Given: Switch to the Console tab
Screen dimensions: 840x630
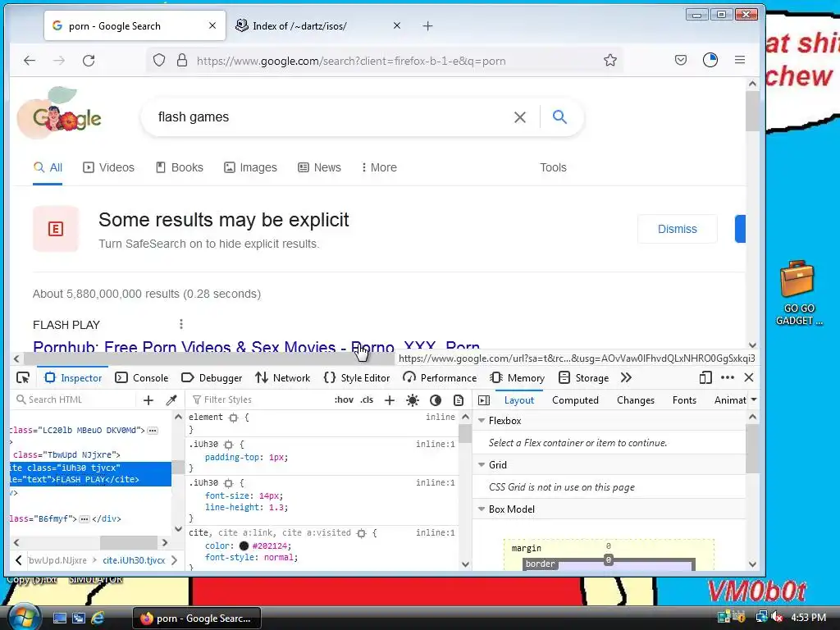Looking at the screenshot, I should (142, 377).
